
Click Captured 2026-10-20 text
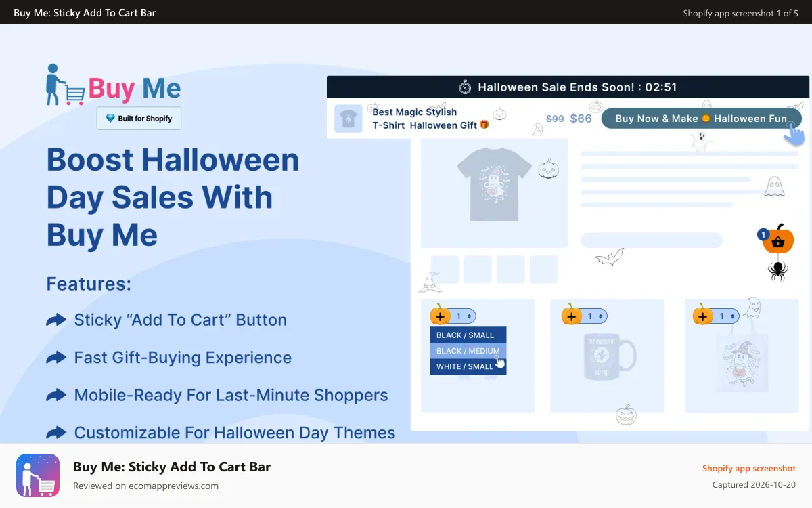pos(754,484)
